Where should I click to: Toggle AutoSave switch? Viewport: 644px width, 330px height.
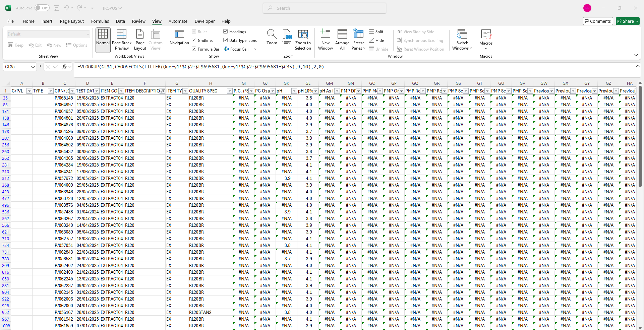[x=42, y=8]
